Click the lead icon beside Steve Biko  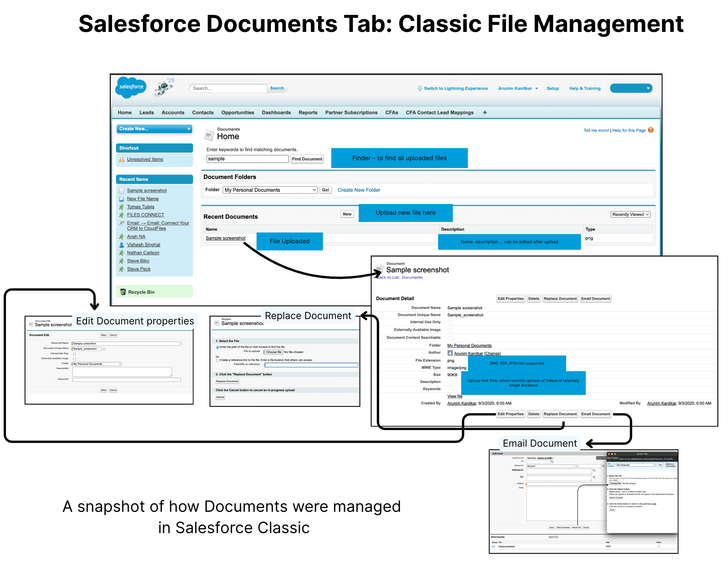tap(122, 261)
